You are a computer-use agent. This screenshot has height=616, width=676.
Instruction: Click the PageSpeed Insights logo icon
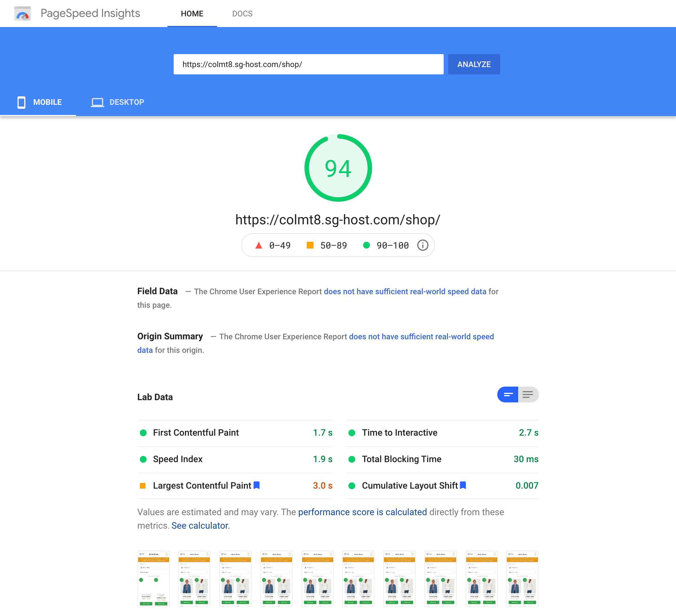click(23, 14)
